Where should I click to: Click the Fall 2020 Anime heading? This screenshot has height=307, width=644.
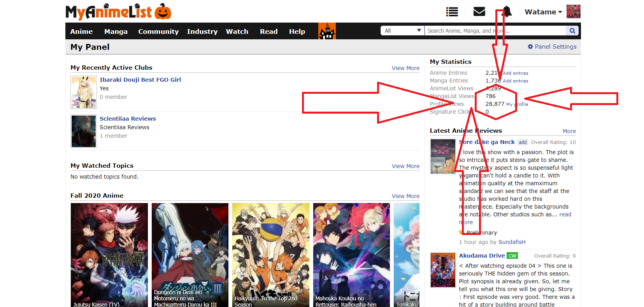tap(97, 196)
